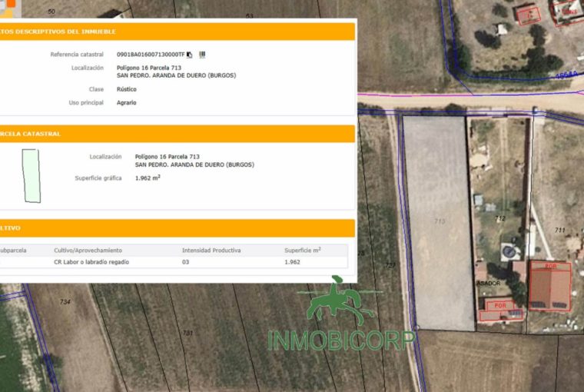Screen dimensions: 584x392
Task: Click the circular tank in parcel 712
Action: coord(509,251)
